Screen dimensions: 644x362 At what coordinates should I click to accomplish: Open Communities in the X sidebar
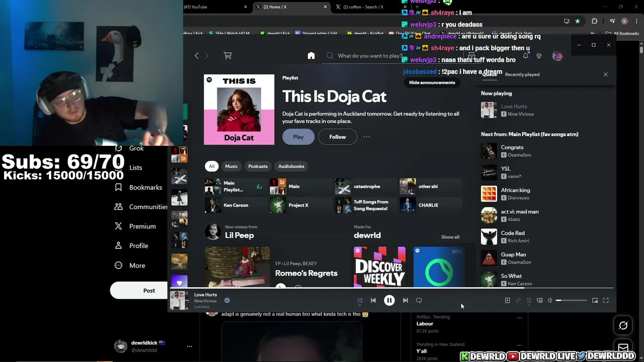click(x=141, y=207)
